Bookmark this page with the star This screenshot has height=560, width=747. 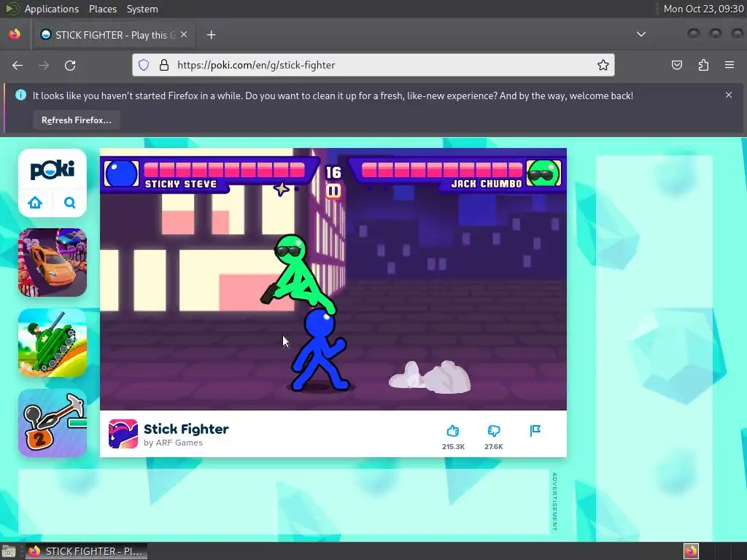coord(603,65)
